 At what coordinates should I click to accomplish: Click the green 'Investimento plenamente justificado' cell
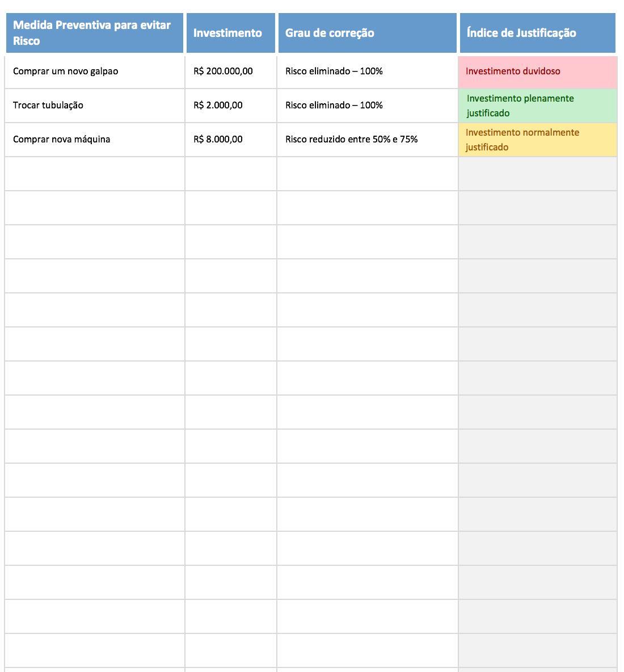[x=537, y=106]
